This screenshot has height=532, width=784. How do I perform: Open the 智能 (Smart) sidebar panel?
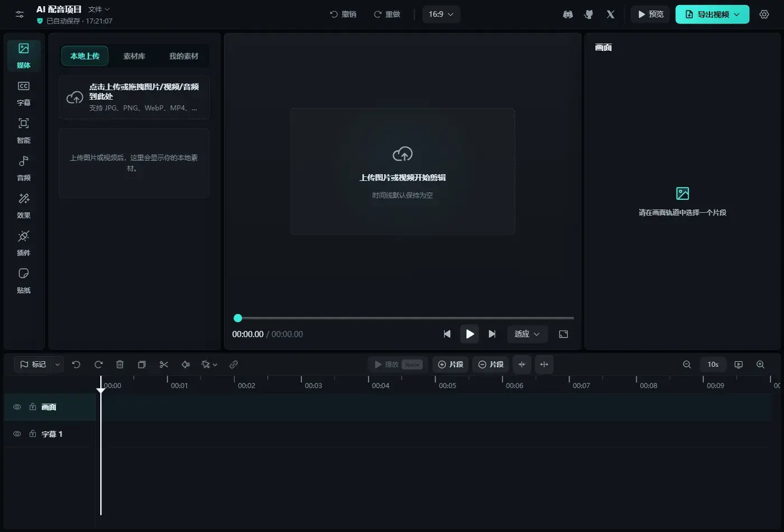click(24, 130)
